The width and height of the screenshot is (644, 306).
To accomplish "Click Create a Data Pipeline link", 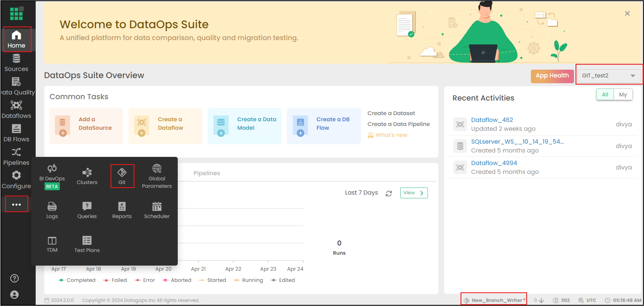I will 398,124.
